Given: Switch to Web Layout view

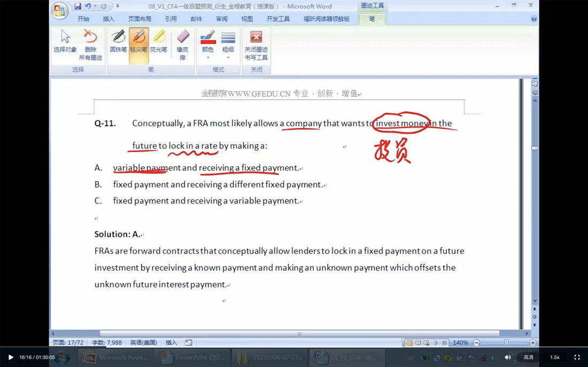Looking at the screenshot, I should (x=427, y=342).
